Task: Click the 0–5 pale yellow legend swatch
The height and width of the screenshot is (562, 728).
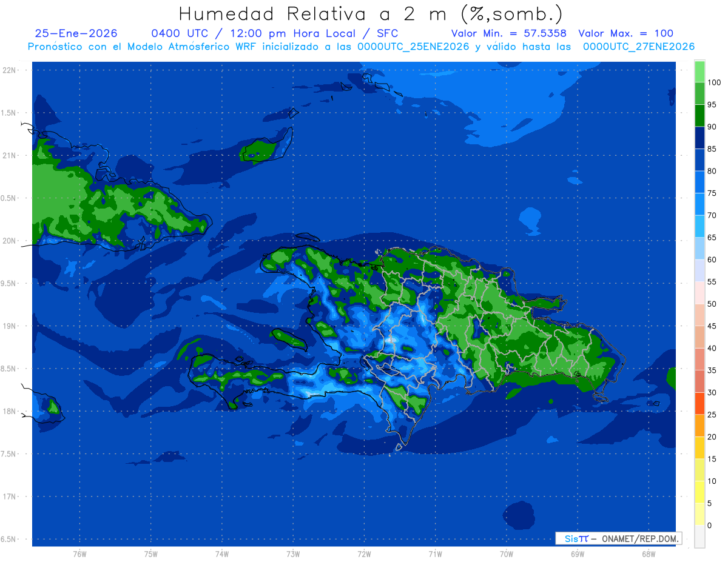Action: coord(699,514)
